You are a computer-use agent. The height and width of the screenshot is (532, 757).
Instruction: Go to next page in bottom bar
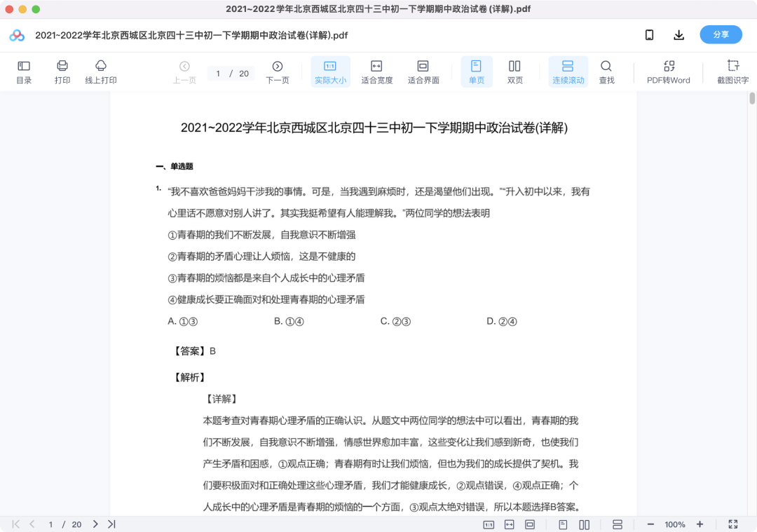point(95,524)
